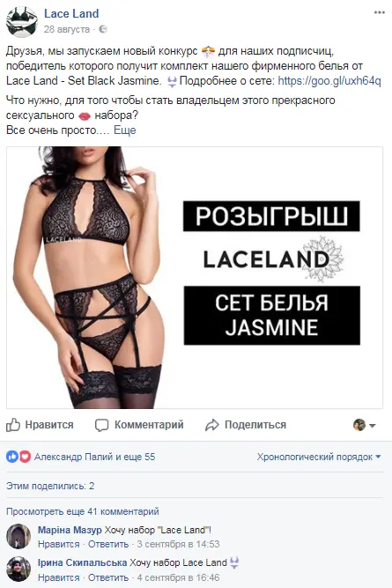
Task: Click the globe privacy icon beside the date
Action: [103, 29]
